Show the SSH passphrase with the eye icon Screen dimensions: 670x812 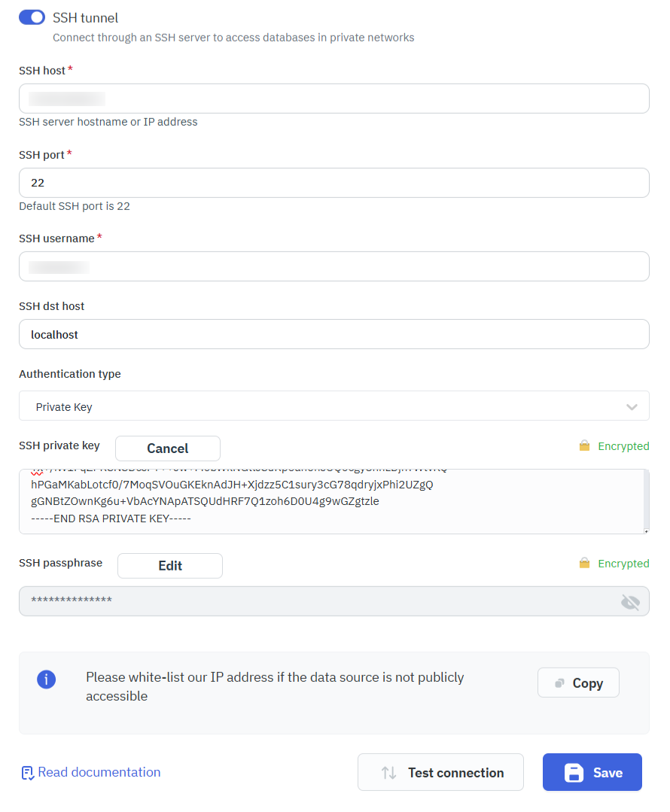pos(631,601)
